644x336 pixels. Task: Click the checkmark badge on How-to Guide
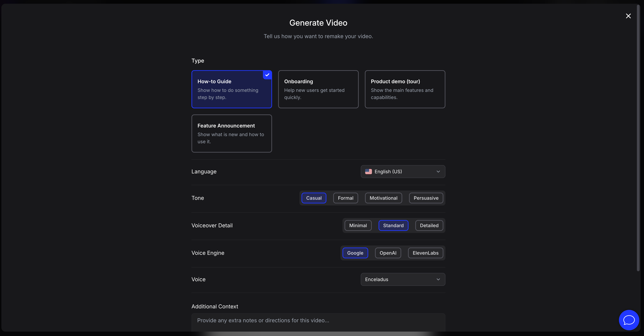(267, 75)
